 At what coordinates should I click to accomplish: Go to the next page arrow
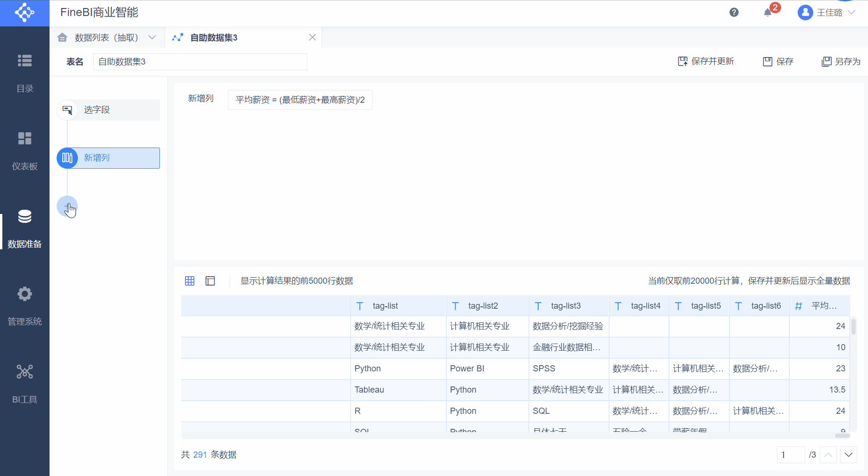849,455
